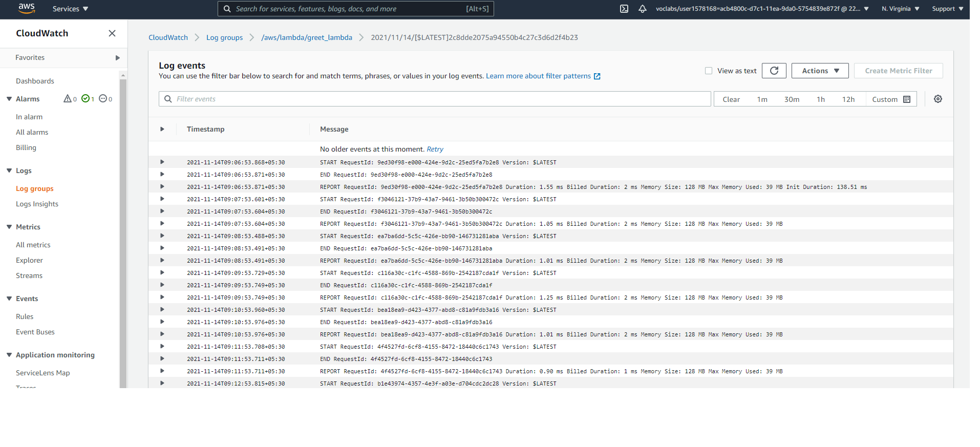
Task: Click the Message column header
Action: pos(334,129)
